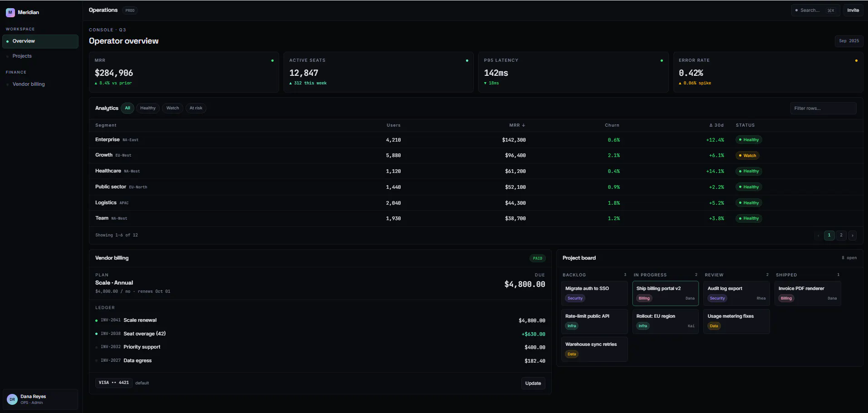Viewport: 868px width, 413px height.
Task: Click Data tag on Usage metering card
Action: tap(714, 326)
